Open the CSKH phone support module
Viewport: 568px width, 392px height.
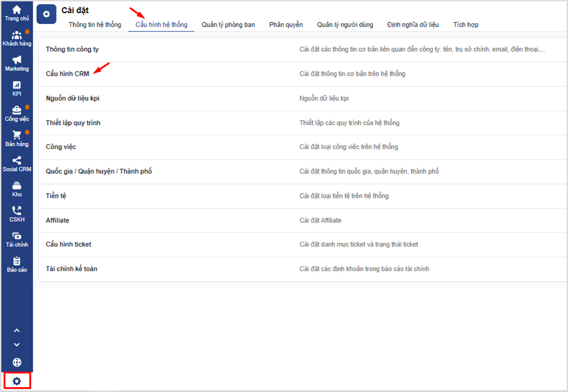click(x=17, y=214)
